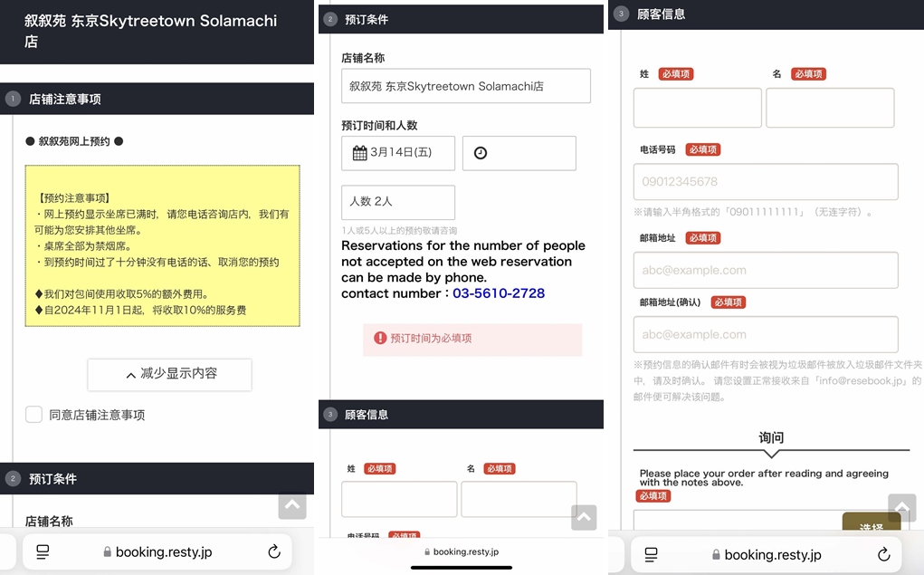Tap step 1 circle beside 店铺注意事项

tap(13, 99)
